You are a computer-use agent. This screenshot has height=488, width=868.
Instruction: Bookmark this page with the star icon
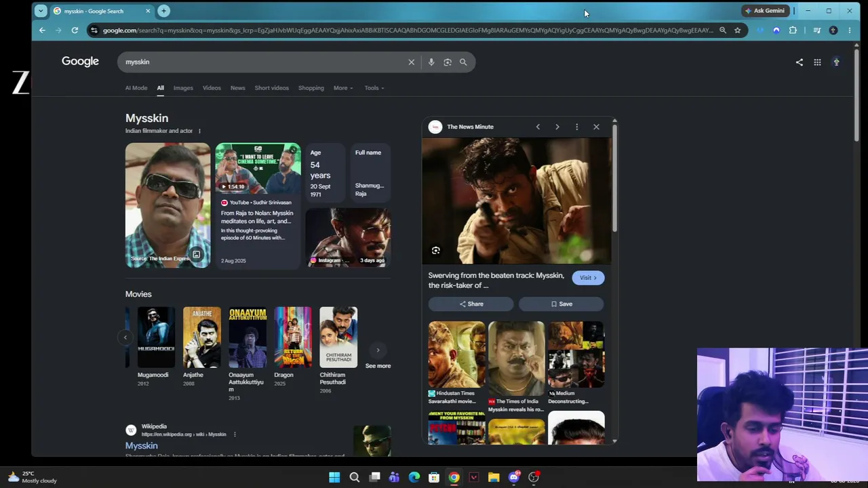point(738,30)
